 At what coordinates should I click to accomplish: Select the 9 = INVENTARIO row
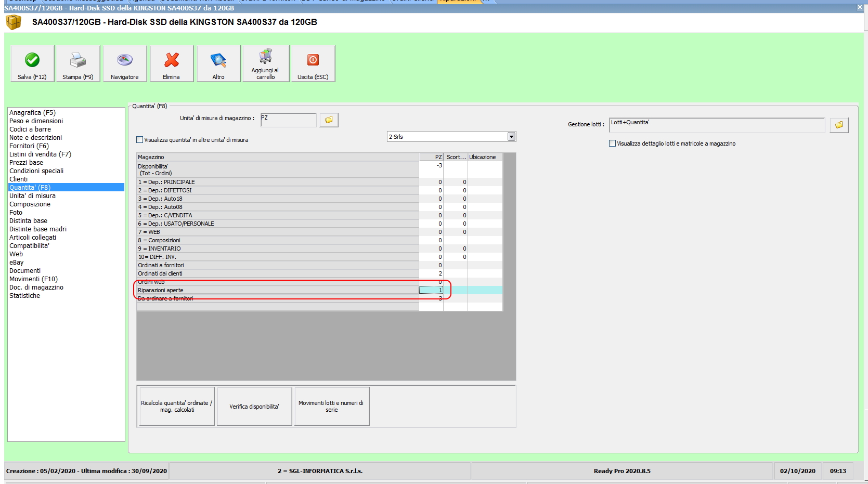278,248
